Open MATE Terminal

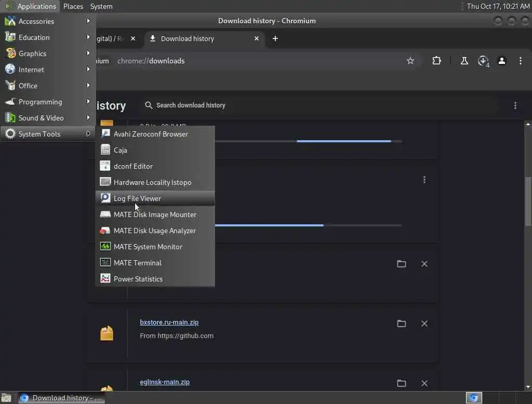coord(155,263)
